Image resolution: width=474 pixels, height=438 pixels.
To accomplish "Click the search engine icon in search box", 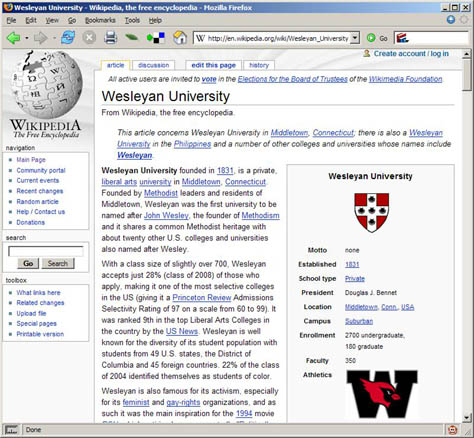I will click(x=402, y=38).
